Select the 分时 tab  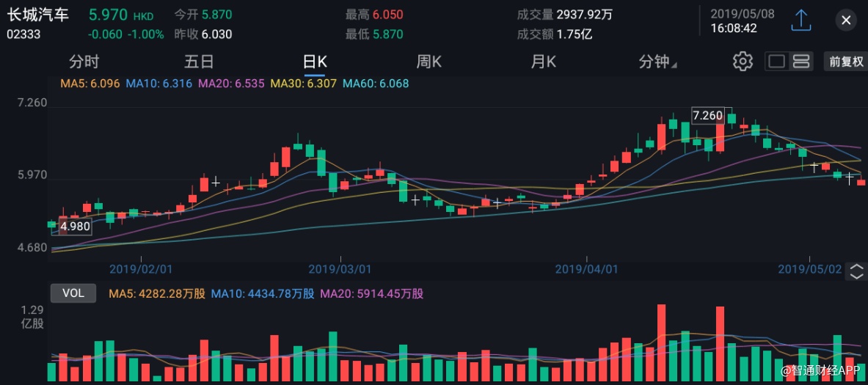tap(84, 62)
